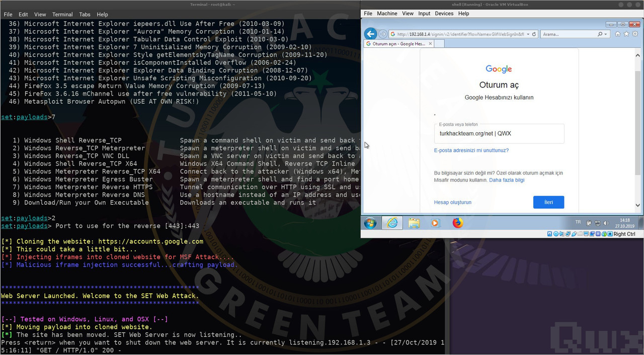Open VirtualBox View menu
The image size is (644, 355).
click(408, 14)
